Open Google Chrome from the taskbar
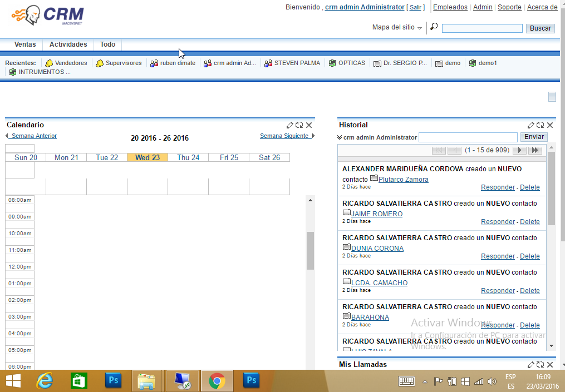The image size is (565, 392). [217, 381]
